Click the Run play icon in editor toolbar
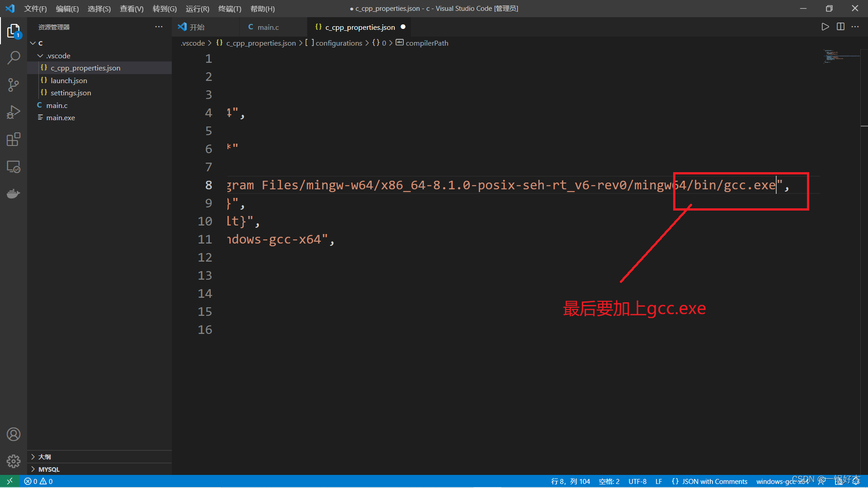This screenshot has height=488, width=868. click(x=825, y=27)
